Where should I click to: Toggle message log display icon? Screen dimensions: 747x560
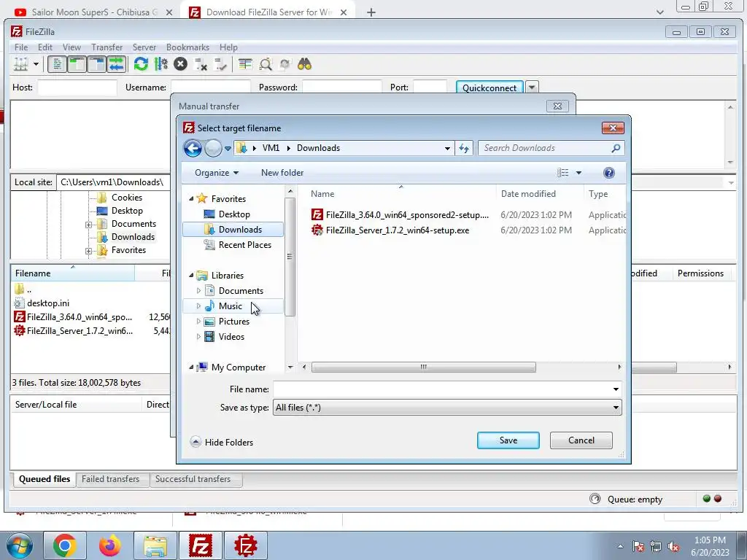57,64
